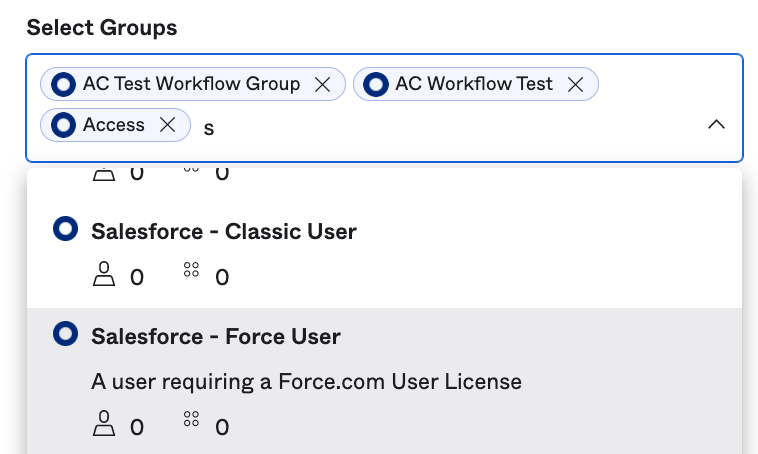Click the people count icon under Salesforce - Force User

point(104,424)
